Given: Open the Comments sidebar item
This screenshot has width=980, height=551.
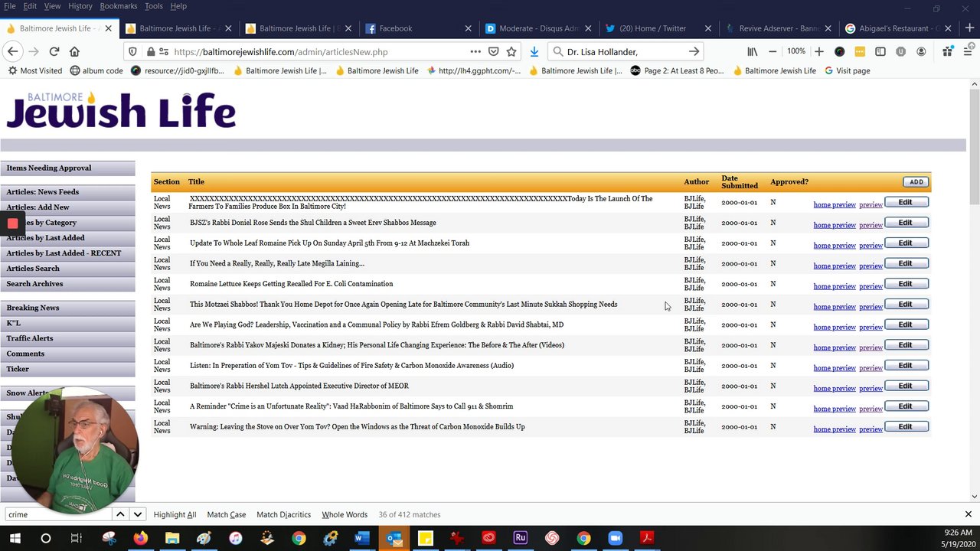Looking at the screenshot, I should [67, 354].
